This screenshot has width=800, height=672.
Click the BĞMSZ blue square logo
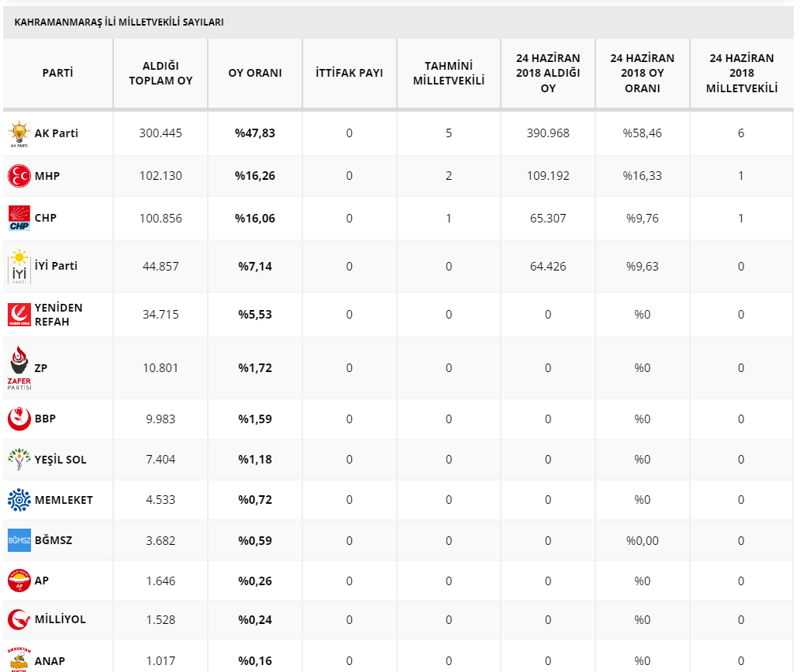(x=19, y=540)
